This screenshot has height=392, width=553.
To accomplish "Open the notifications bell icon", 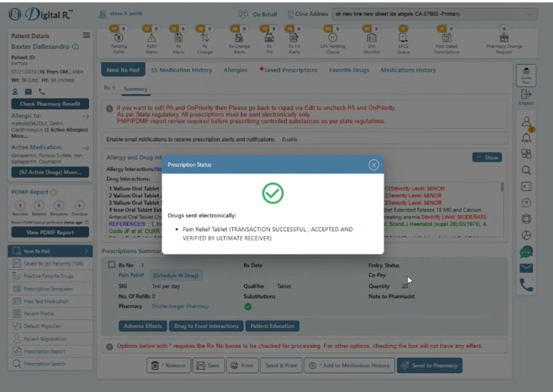I will [x=526, y=138].
